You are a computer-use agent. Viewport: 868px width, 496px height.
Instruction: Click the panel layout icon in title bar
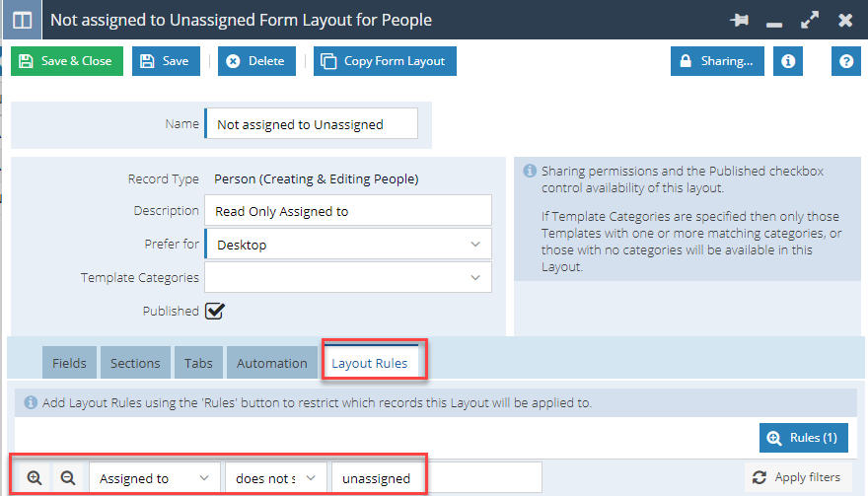click(x=22, y=20)
